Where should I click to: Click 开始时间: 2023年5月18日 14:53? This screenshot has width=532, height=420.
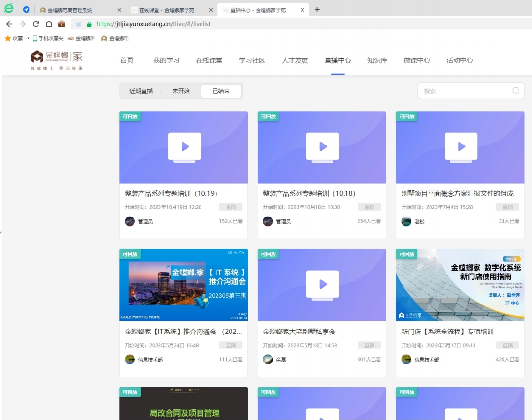(300, 346)
